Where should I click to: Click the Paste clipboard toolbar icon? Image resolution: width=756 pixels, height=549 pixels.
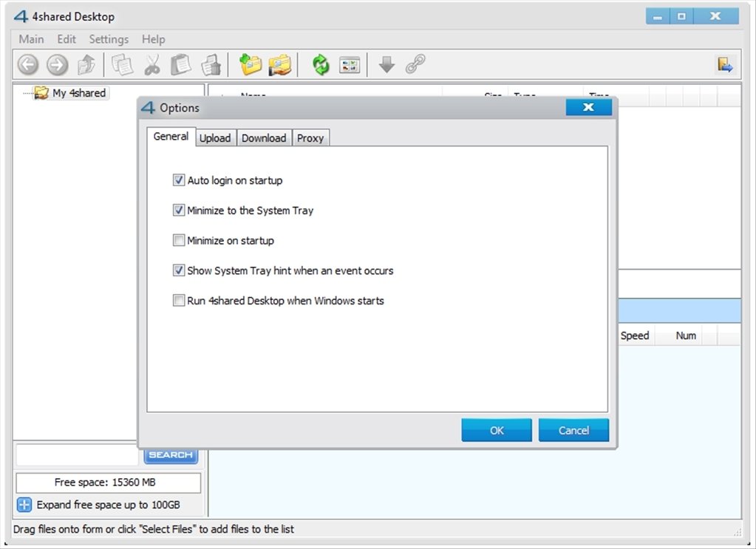coord(181,64)
